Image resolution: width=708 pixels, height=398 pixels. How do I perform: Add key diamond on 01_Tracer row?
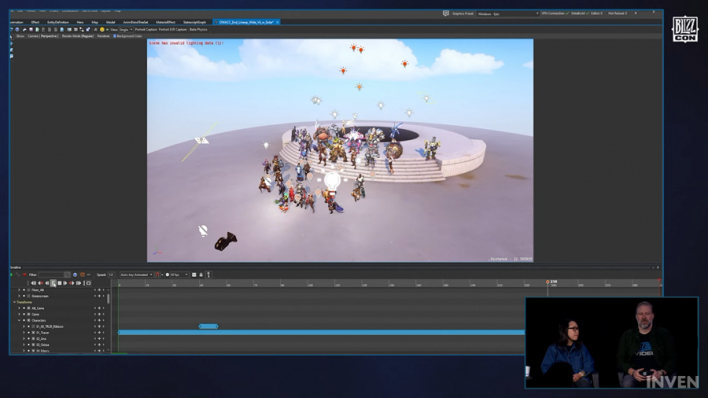coord(99,332)
